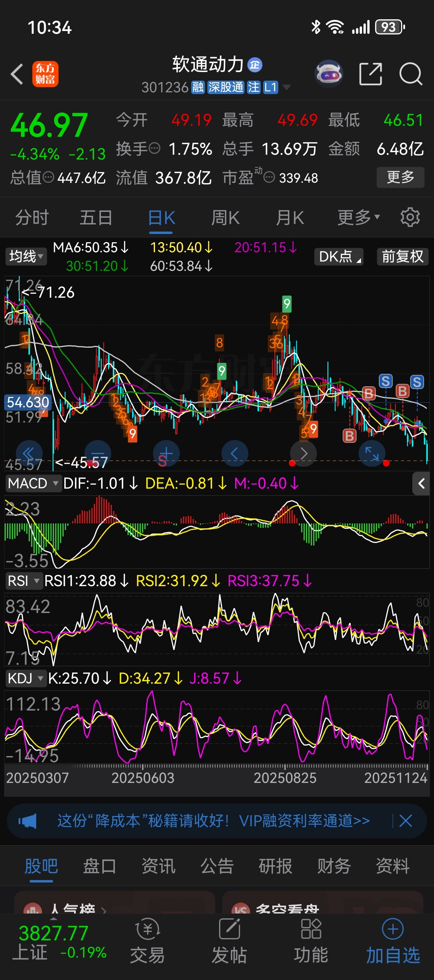Zoom out chart with minus button

[x=98, y=453]
